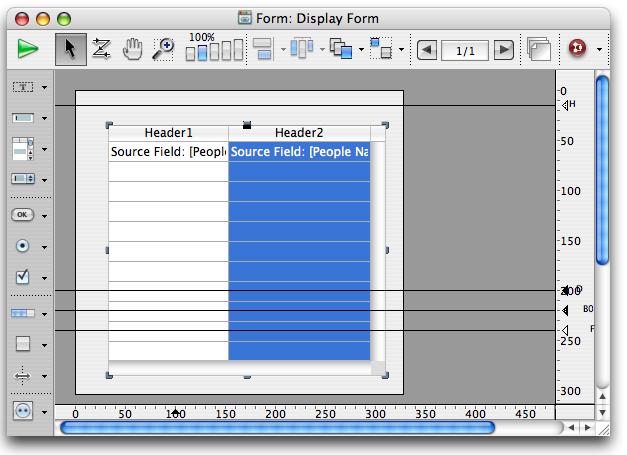Click the header H marker on ruler
Viewport: 627px width, 455px height.
tap(567, 105)
